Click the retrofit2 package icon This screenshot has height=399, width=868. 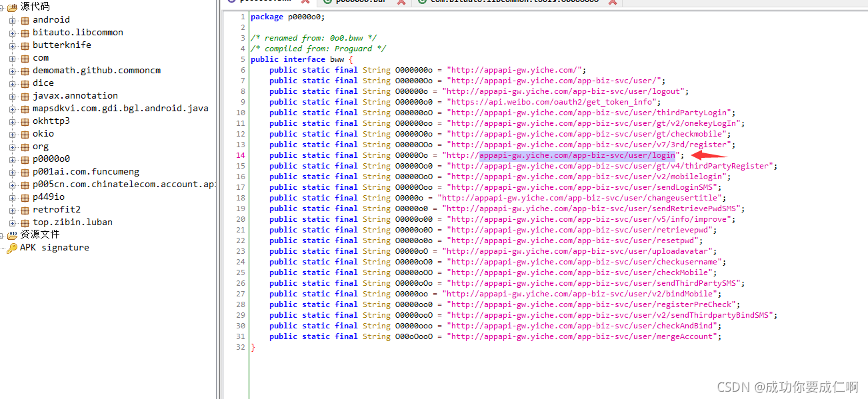tap(25, 210)
